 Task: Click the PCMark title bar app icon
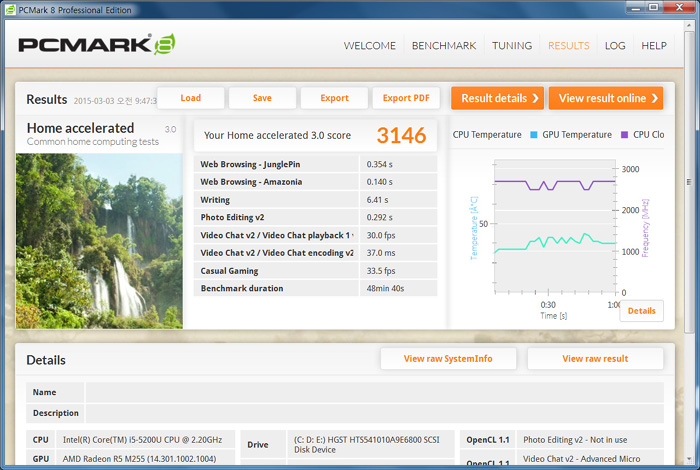(10, 9)
